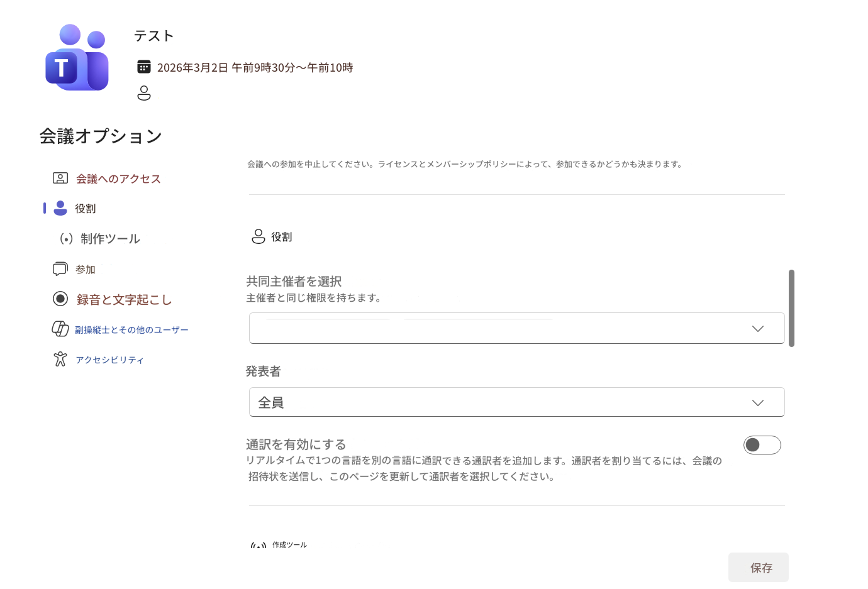The width and height of the screenshot is (868, 589).
Task: Click the accessibility figure icon
Action: [x=60, y=359]
